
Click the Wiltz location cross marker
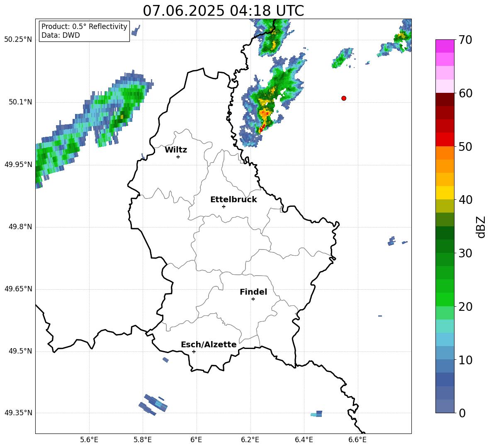pos(178,157)
